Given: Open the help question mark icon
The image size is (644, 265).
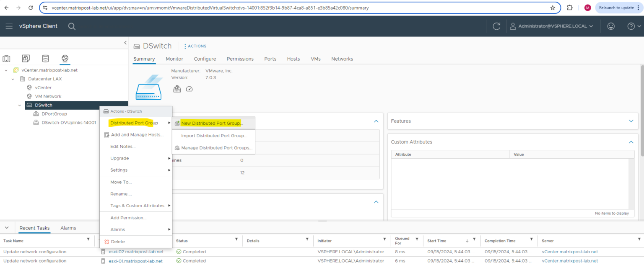Looking at the screenshot, I should [x=630, y=26].
